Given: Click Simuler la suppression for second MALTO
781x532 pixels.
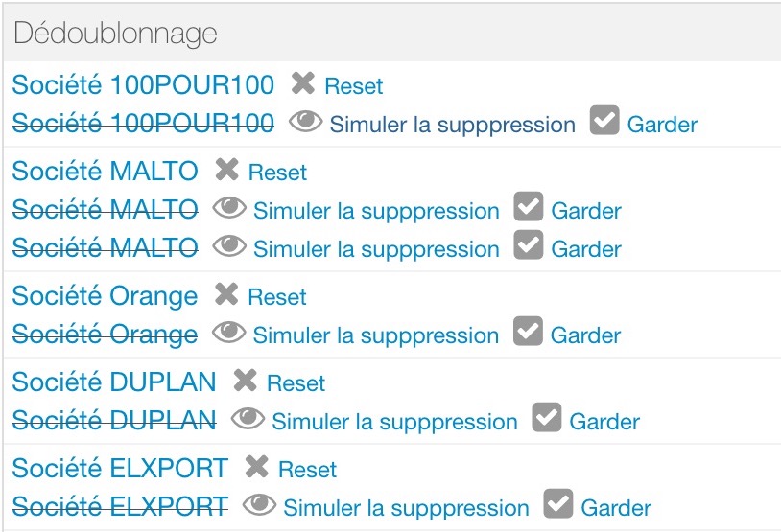Looking at the screenshot, I should 376,249.
